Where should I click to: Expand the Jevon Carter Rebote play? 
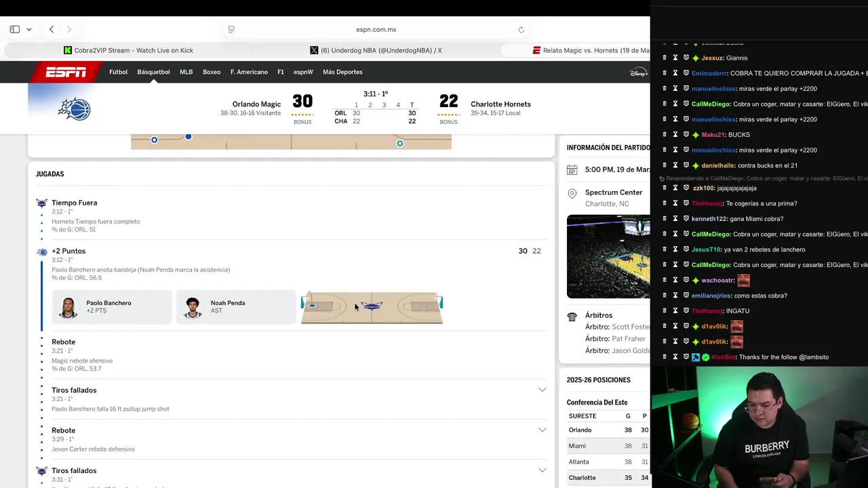(542, 430)
